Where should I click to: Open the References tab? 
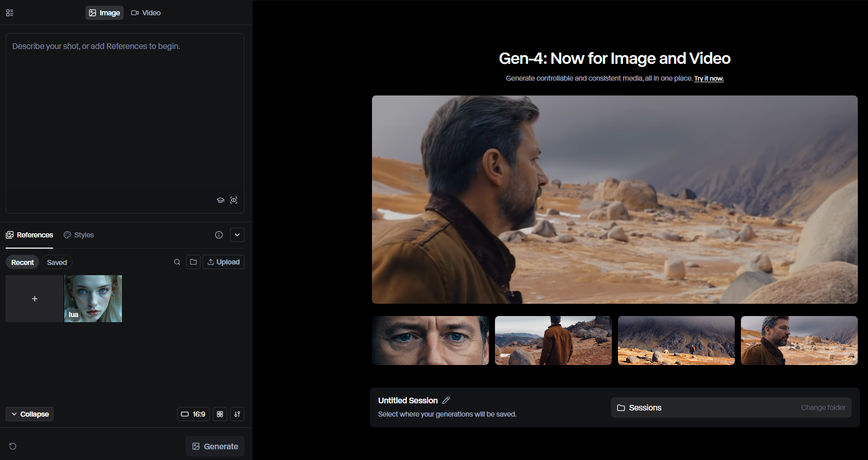30,235
